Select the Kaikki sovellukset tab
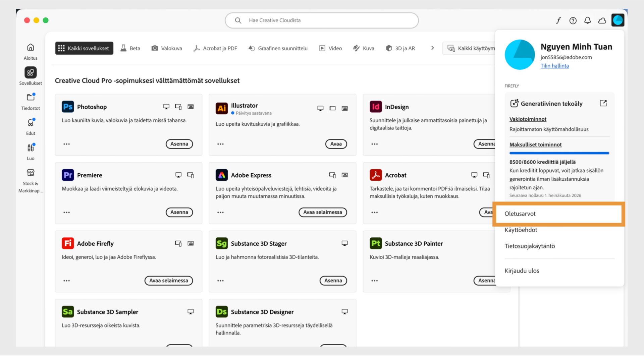 (84, 48)
